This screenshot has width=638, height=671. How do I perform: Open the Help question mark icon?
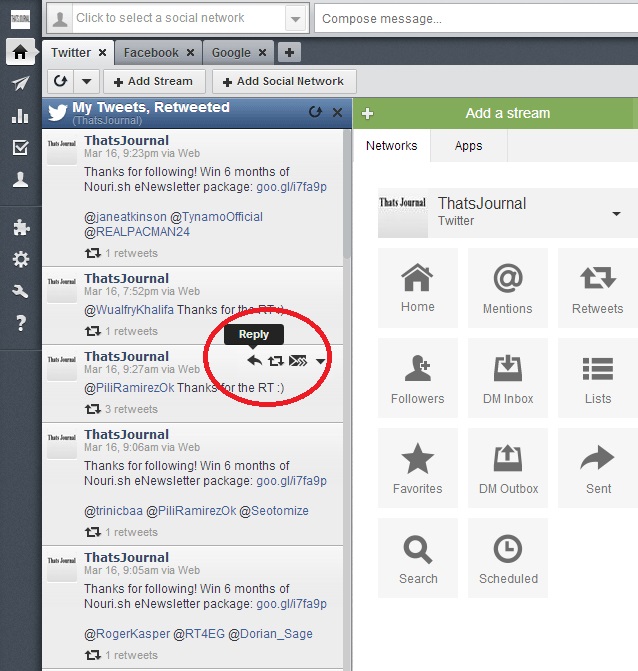pos(21,323)
